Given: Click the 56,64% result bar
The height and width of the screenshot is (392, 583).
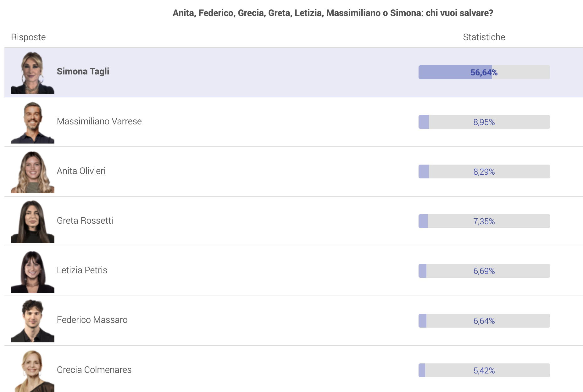Looking at the screenshot, I should coord(484,72).
